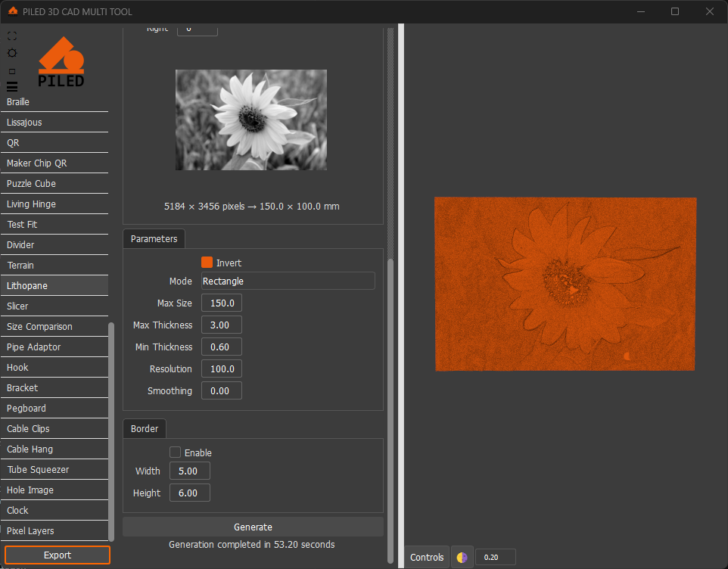Click the sunflower source image preview
Viewport: 728px width, 569px height.
coord(251,120)
